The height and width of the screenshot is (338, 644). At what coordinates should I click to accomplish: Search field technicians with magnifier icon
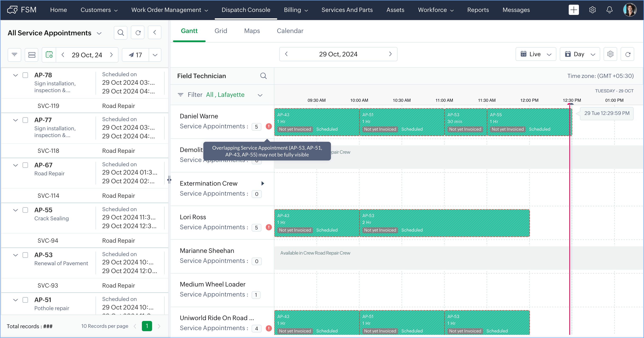pos(263,76)
